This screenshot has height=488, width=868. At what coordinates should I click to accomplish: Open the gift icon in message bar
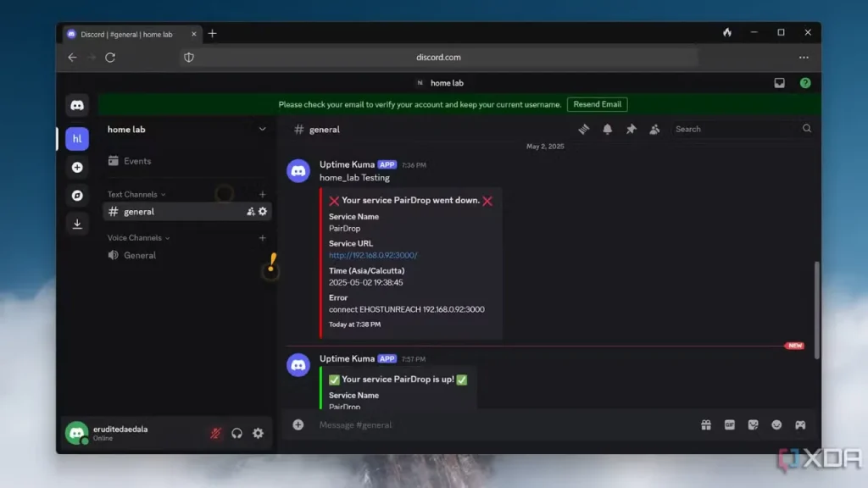point(707,424)
